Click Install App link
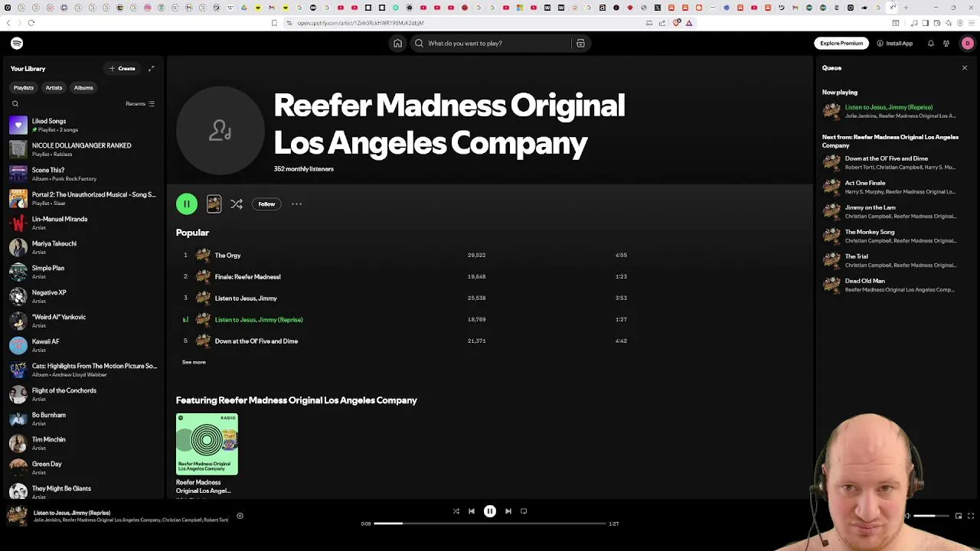980x551 pixels. 895,44
